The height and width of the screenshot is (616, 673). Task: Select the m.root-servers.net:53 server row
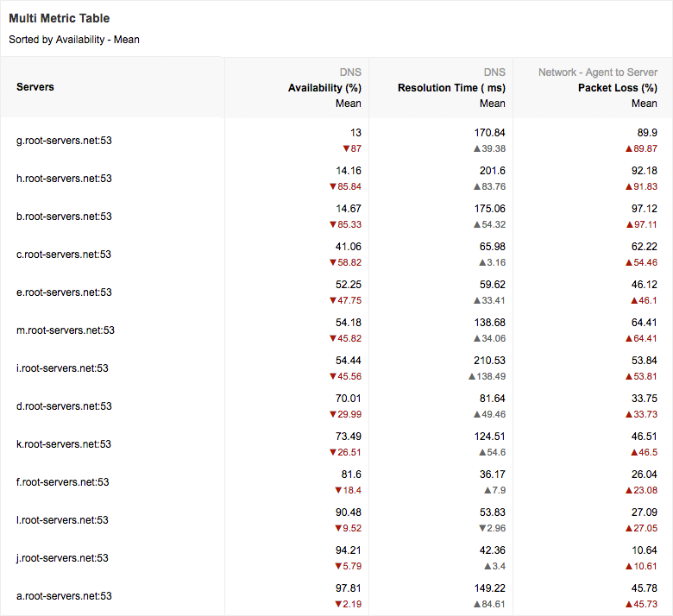pyautogui.click(x=66, y=330)
